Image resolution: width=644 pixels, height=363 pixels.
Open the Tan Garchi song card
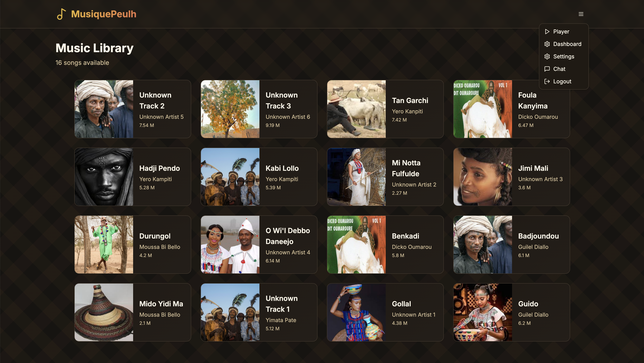385,109
